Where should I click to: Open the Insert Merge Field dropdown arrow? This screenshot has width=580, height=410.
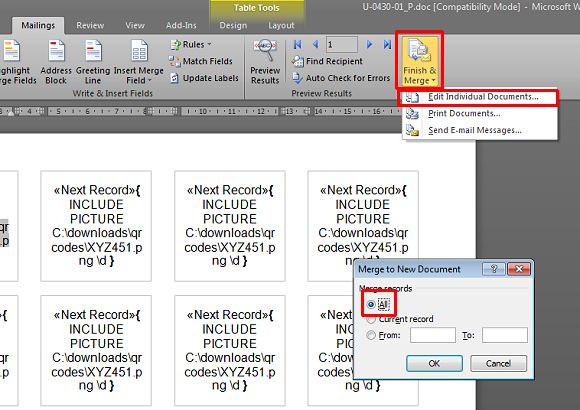(150, 81)
